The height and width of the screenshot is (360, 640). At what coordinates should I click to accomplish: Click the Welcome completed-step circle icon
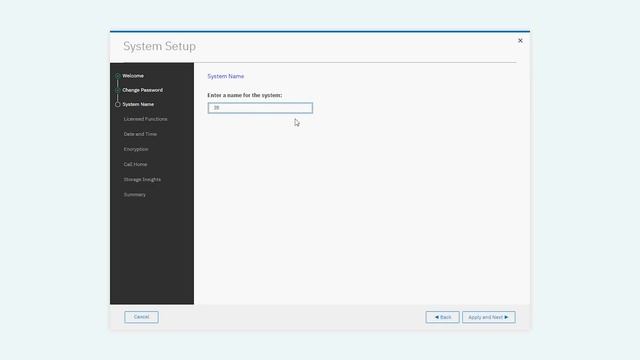[118, 76]
